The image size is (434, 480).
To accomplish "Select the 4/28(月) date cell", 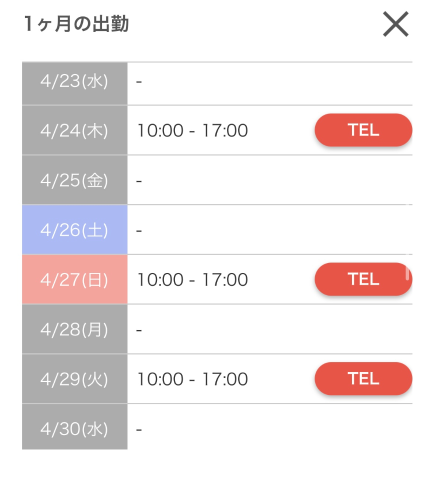I will pos(75,329).
